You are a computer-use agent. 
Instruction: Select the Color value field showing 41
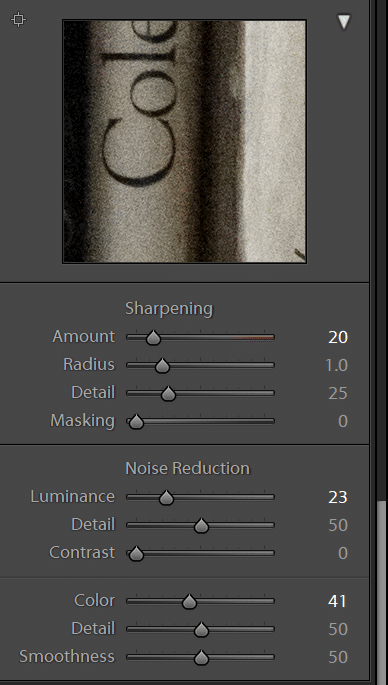[337, 601]
